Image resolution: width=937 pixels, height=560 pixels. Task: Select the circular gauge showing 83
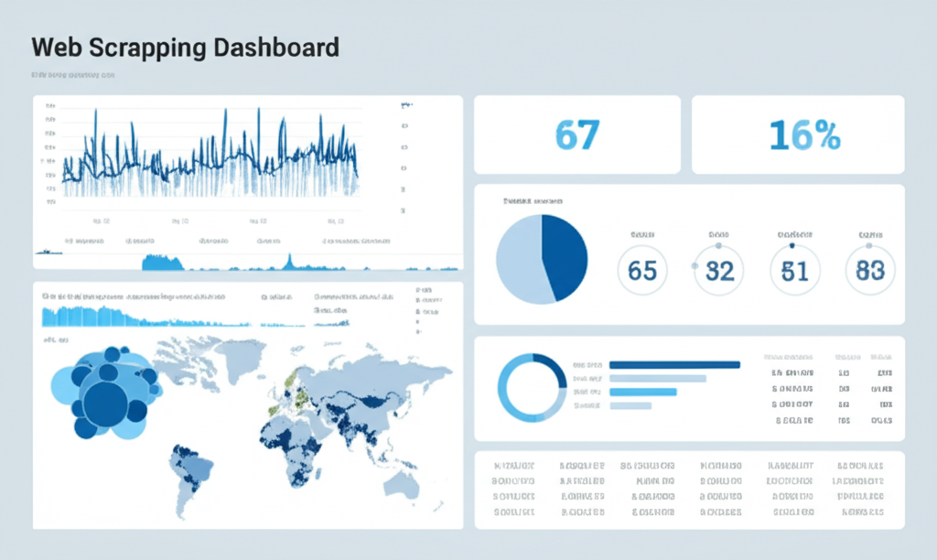tap(870, 271)
